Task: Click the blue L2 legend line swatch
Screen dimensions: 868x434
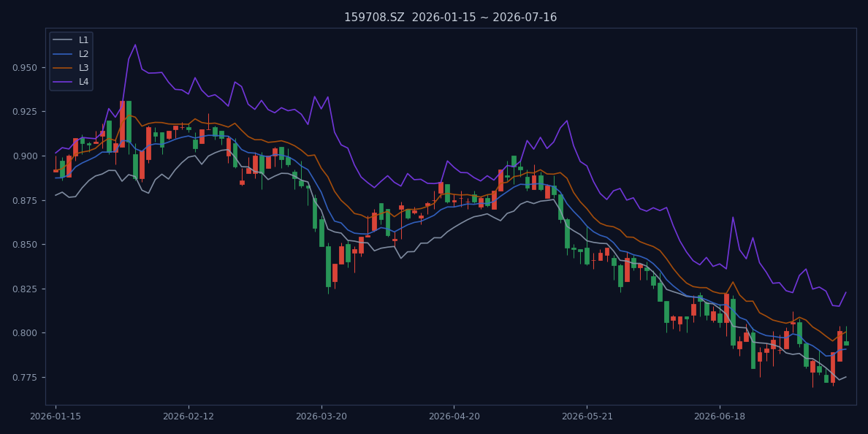Action: (63, 53)
